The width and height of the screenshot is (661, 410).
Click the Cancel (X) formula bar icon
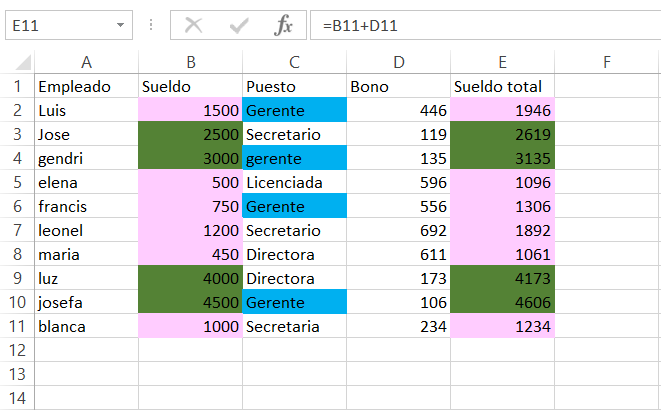(x=193, y=25)
